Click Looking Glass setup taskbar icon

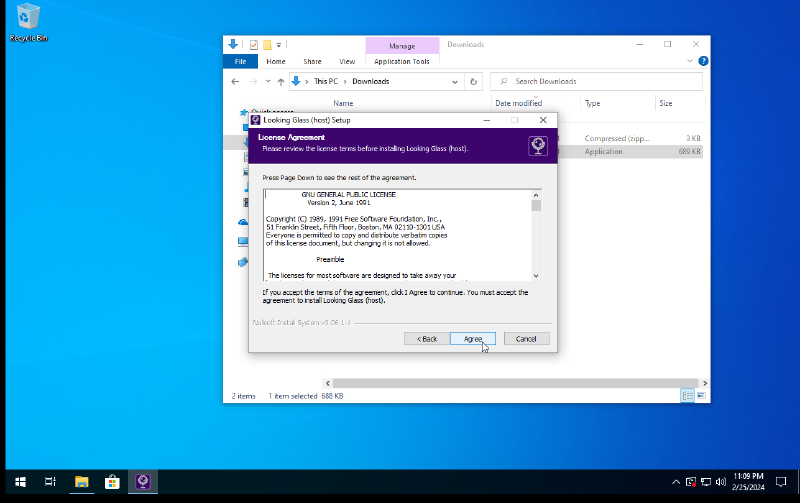143,482
